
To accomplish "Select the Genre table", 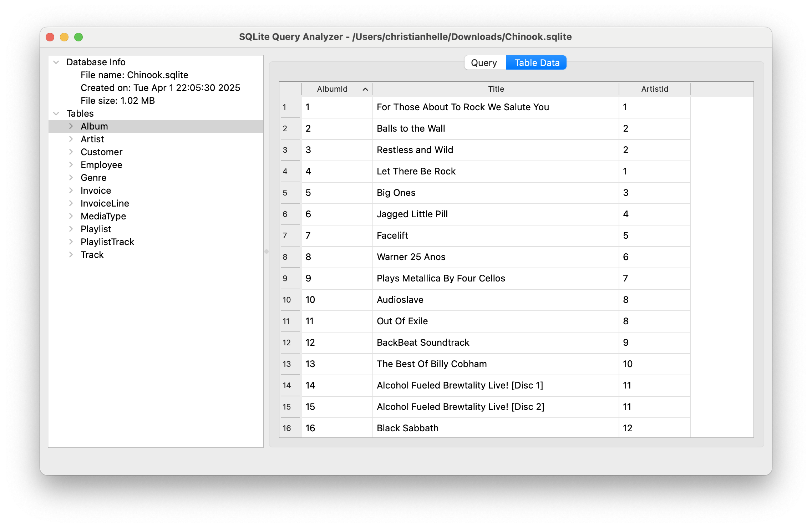I will click(93, 177).
